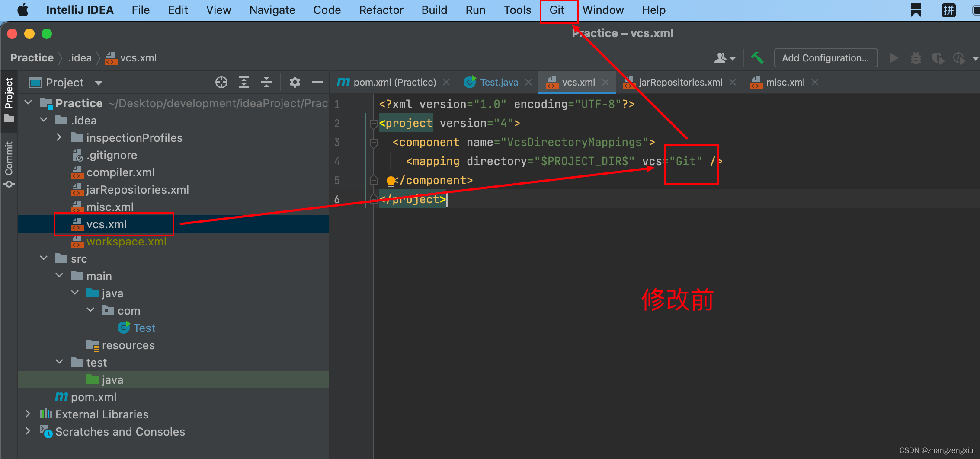
Task: Click the pinyin input method menu bar icon
Action: click(948, 10)
